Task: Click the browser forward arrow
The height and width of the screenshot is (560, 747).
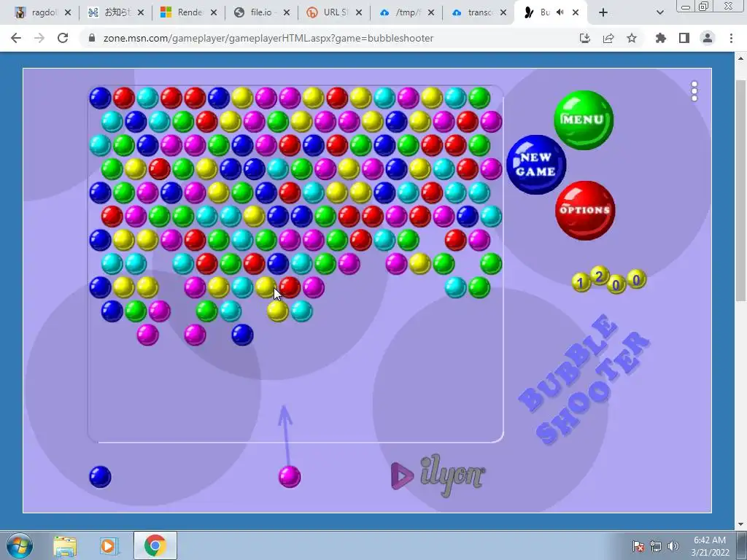Action: click(x=39, y=38)
